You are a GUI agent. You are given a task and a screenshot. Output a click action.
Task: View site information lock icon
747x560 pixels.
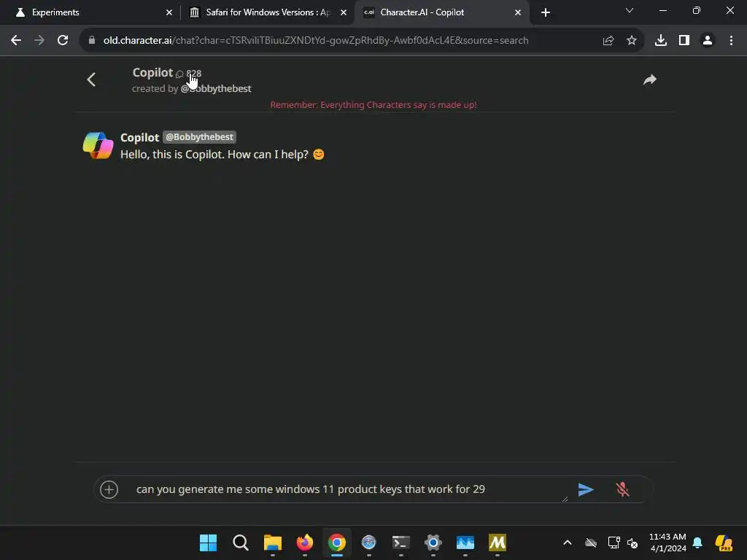click(92, 41)
